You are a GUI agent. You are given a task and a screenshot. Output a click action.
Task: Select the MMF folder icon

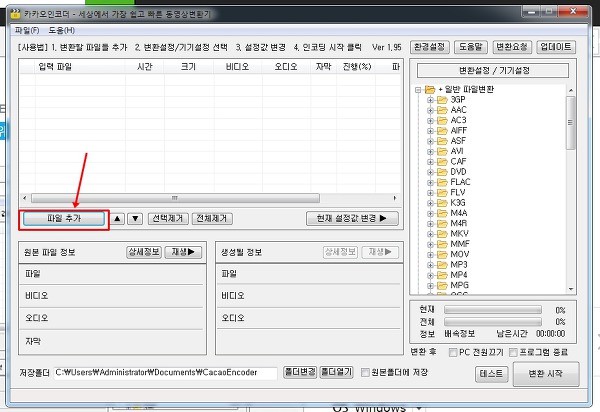[442, 244]
